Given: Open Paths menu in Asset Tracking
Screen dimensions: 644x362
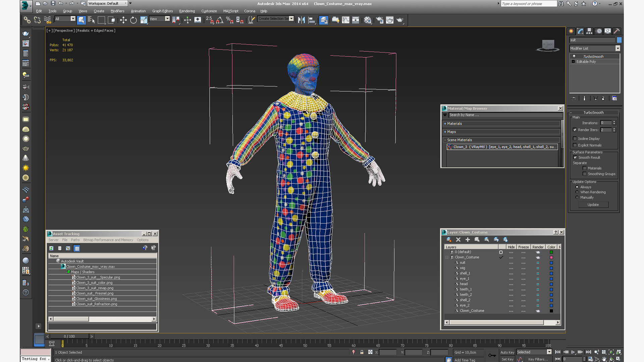Looking at the screenshot, I should tap(75, 240).
